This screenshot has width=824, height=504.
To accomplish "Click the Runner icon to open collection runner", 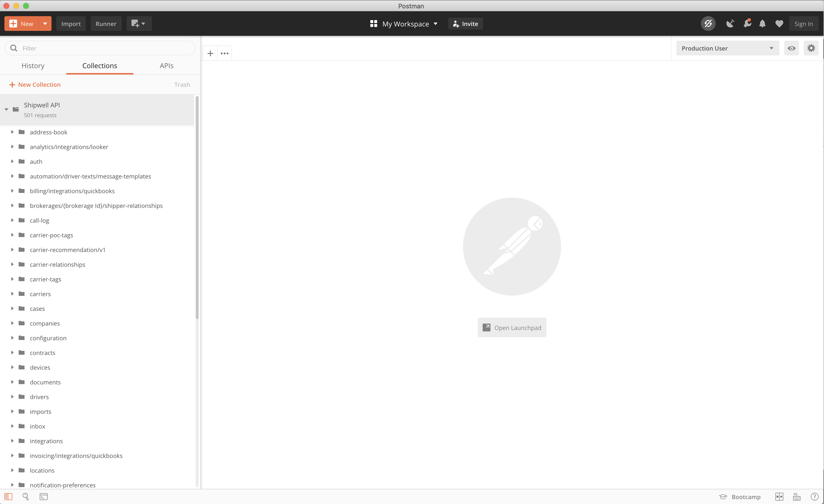I will pyautogui.click(x=105, y=24).
